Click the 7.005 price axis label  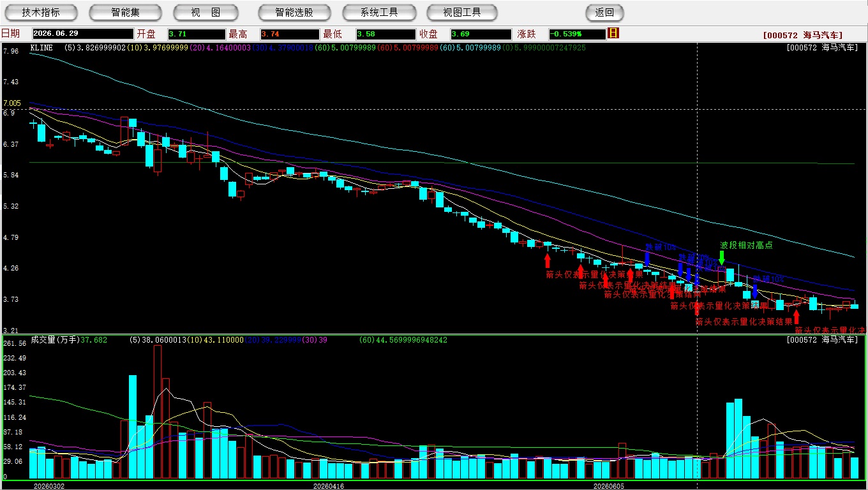click(x=12, y=103)
